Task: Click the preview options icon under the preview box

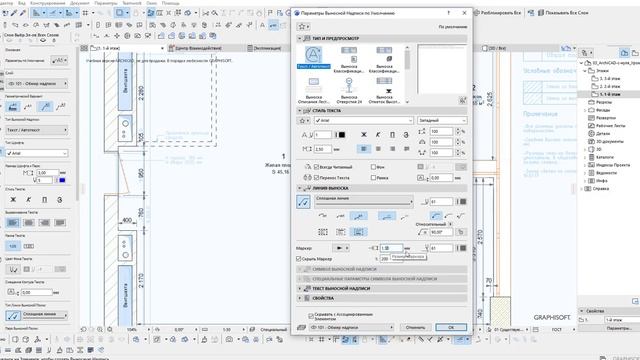Action: pyautogui.click(x=462, y=100)
